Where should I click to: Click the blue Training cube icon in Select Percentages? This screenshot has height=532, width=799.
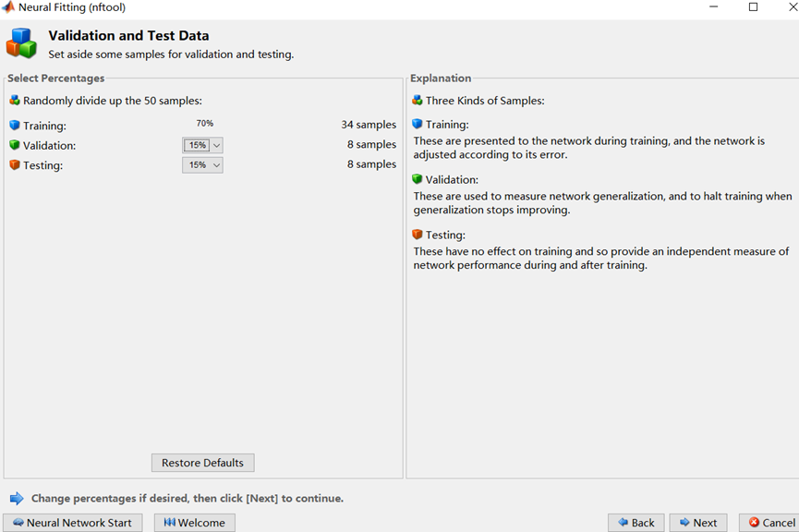pos(14,125)
